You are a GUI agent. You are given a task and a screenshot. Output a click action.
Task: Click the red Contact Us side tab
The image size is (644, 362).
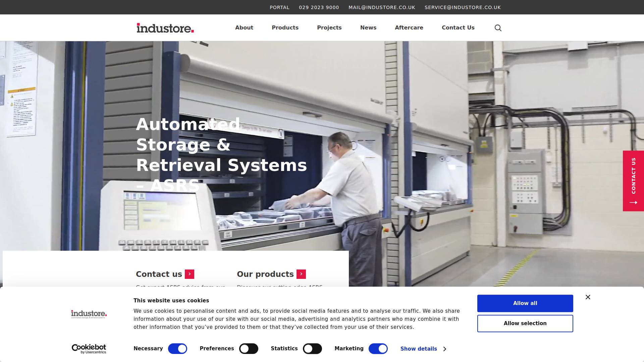633,181
